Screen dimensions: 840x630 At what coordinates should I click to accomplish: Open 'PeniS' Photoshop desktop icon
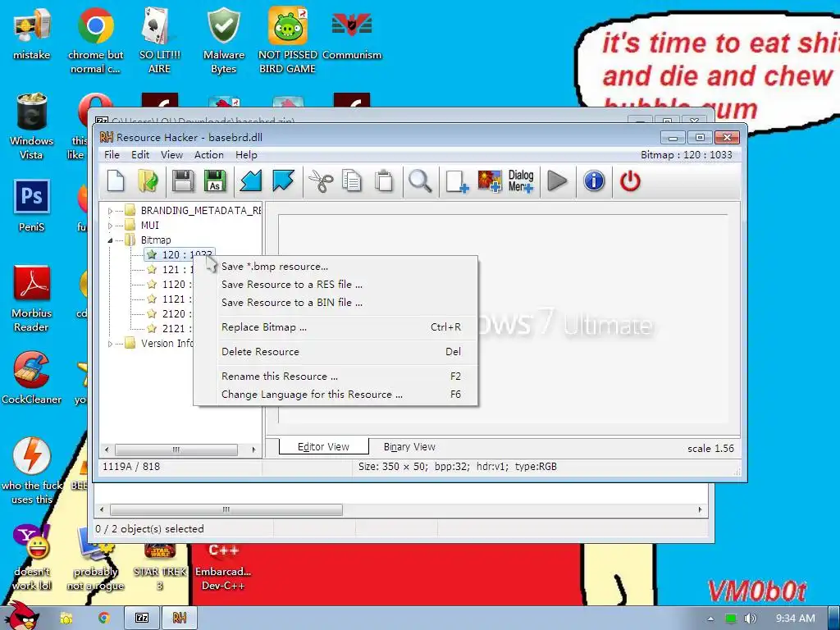click(32, 206)
